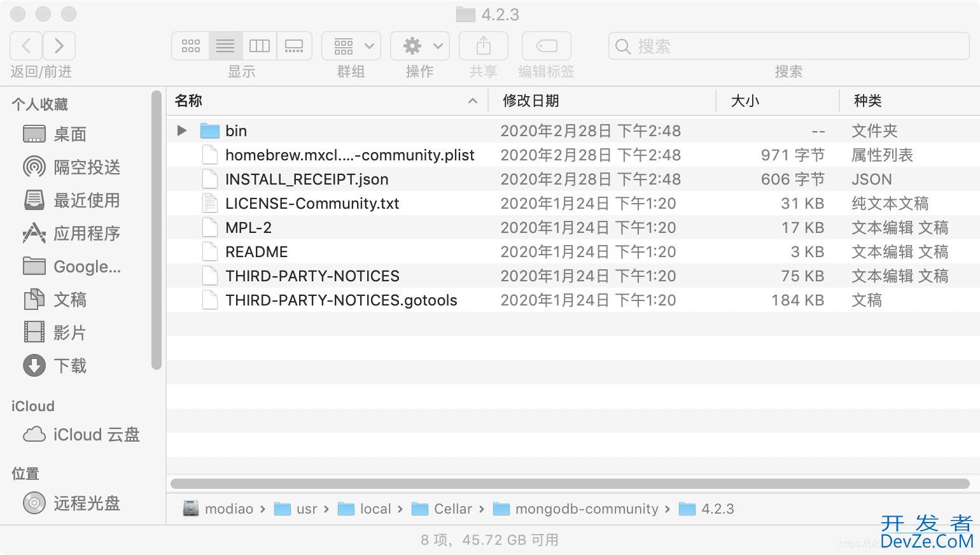The image size is (980, 555).
Task: Open iCloud Drive (iCloud 云盘) in sidebar
Action: [x=81, y=435]
